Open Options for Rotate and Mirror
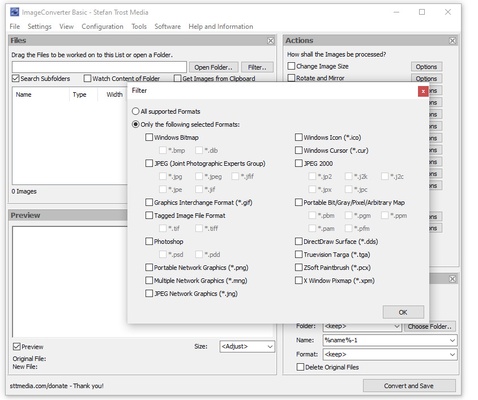 (426, 78)
